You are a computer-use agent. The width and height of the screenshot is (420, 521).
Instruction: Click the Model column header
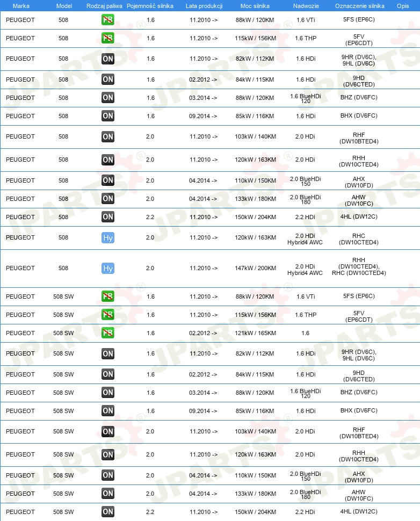click(x=64, y=6)
